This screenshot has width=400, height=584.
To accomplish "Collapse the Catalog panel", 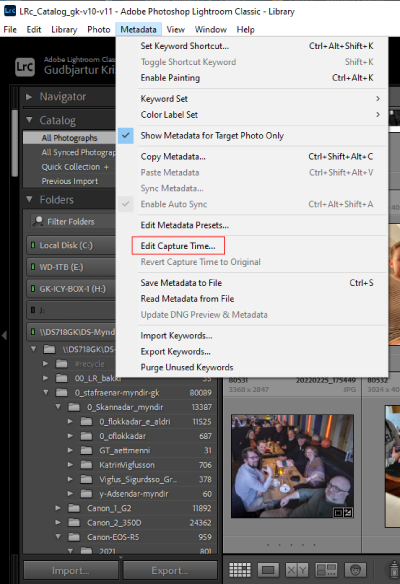I will tap(29, 120).
